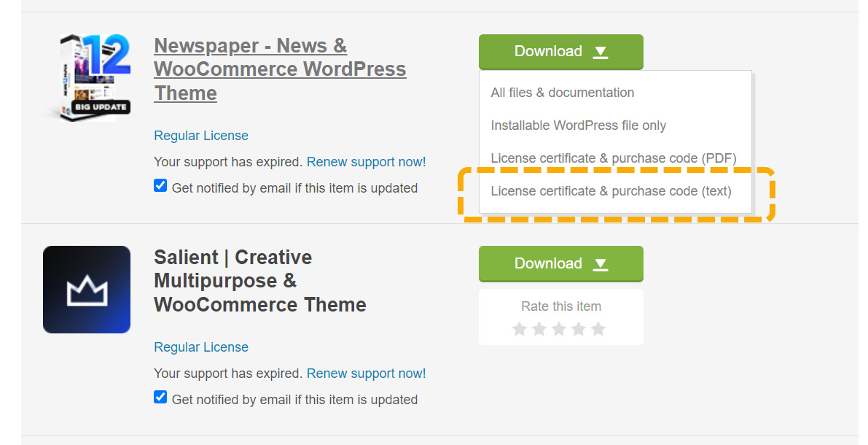Pick License certificate & purchase code (PDF)
Screen dimensions: 868x445
[614, 158]
